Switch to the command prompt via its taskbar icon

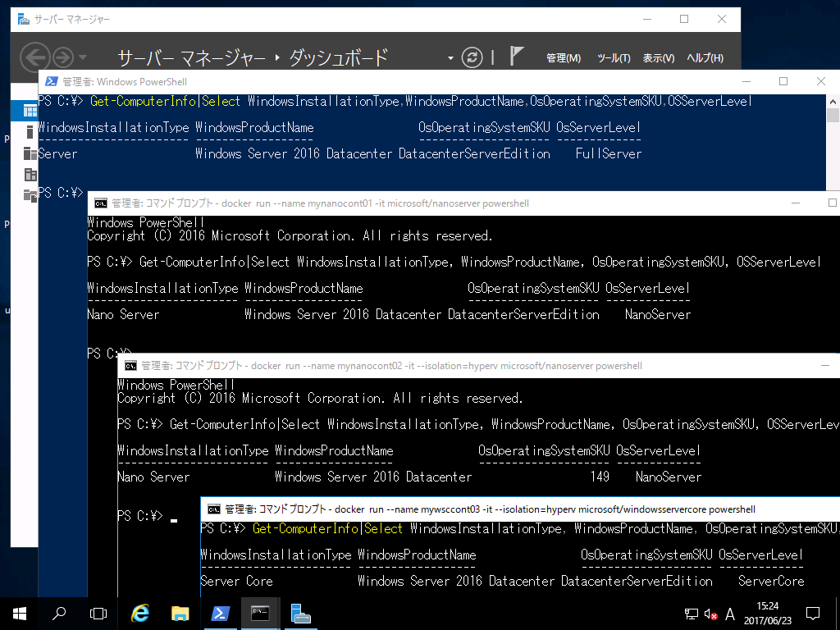260,613
